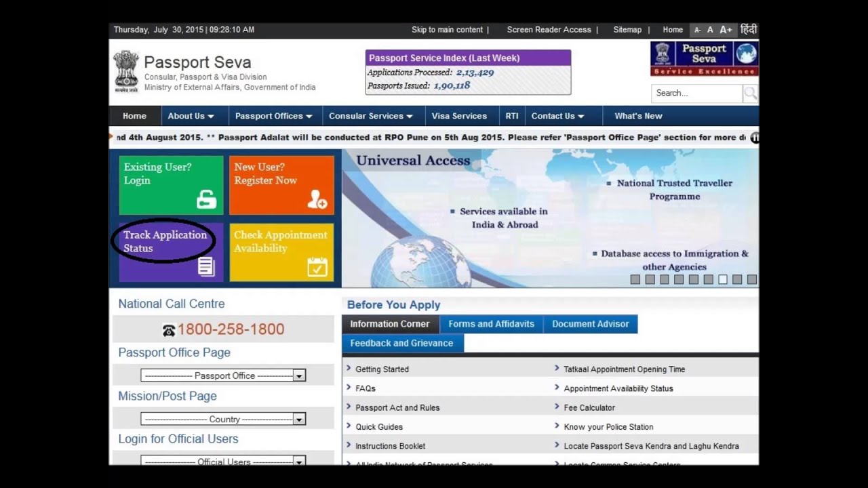The image size is (868, 488).
Task: Select the last banner slide indicator
Action: pos(752,279)
